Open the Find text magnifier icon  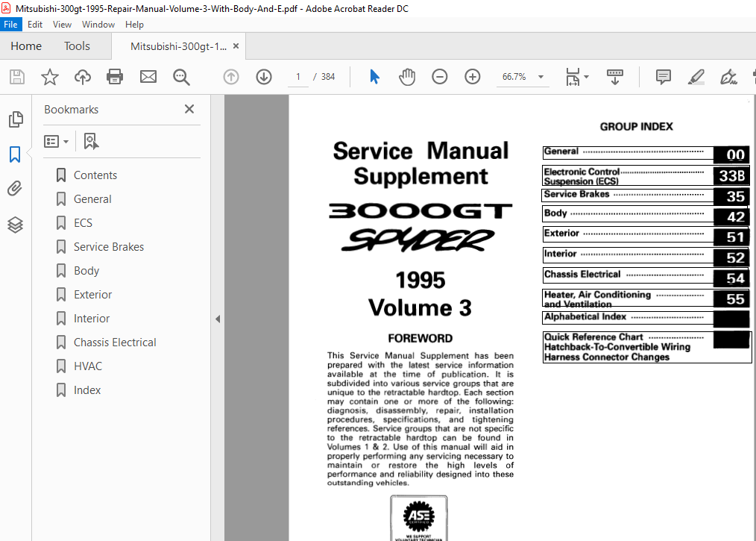pos(181,77)
